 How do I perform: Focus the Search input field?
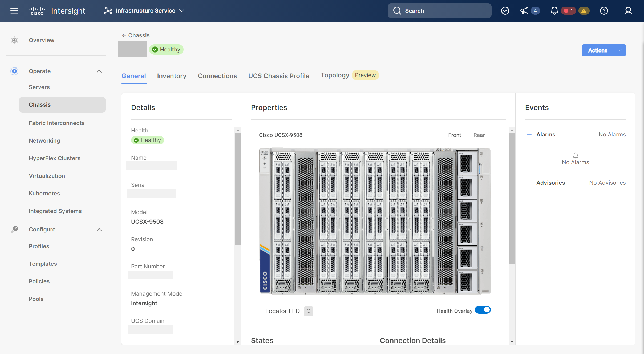439,11
